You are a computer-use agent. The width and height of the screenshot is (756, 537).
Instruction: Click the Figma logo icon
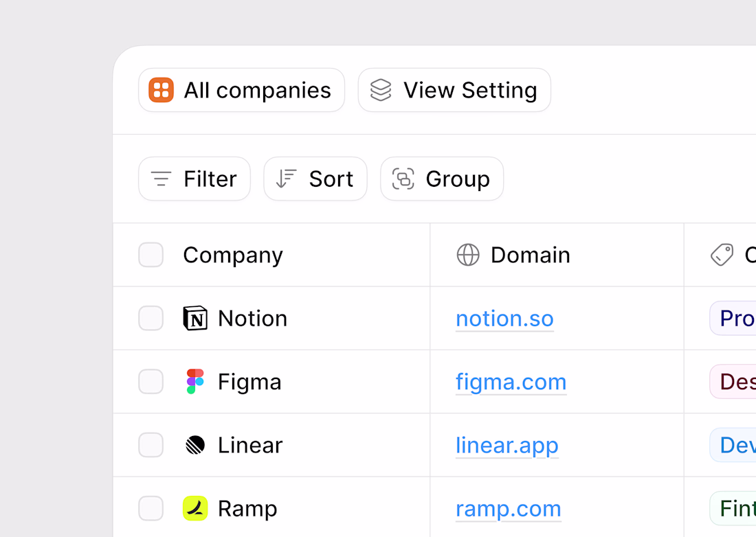tap(195, 381)
